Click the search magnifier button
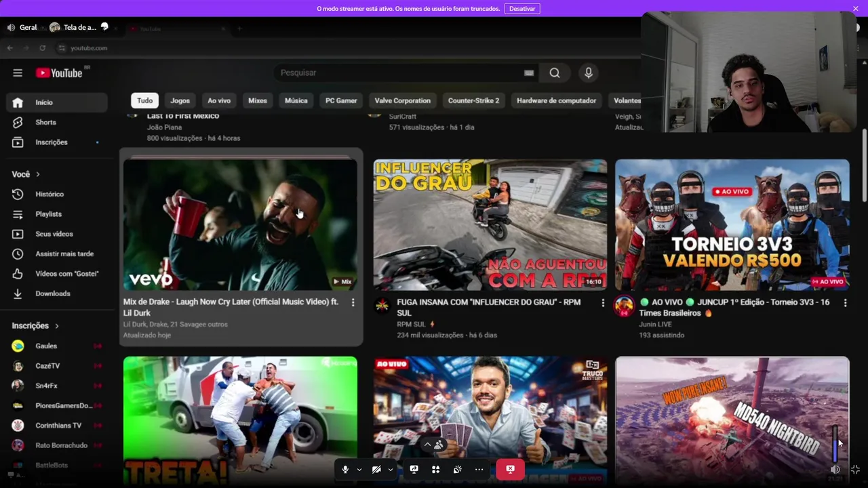The width and height of the screenshot is (868, 488). pyautogui.click(x=555, y=73)
